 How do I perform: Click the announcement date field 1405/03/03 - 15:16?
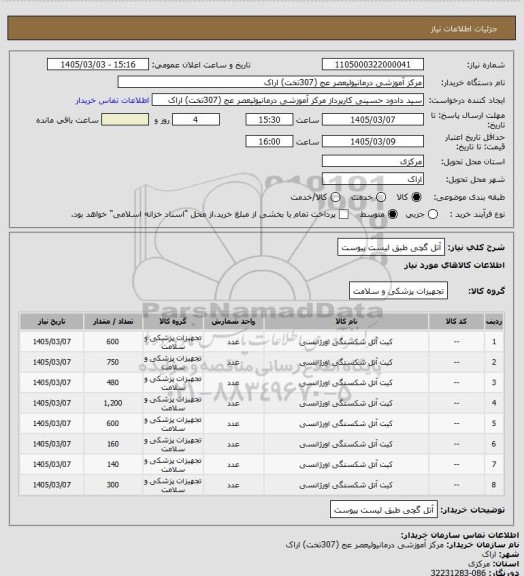point(98,65)
